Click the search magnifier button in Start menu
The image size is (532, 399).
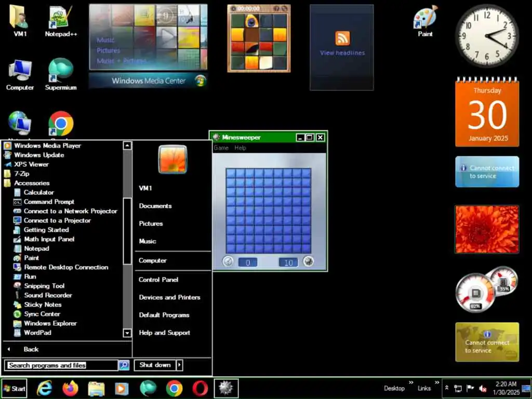124,365
